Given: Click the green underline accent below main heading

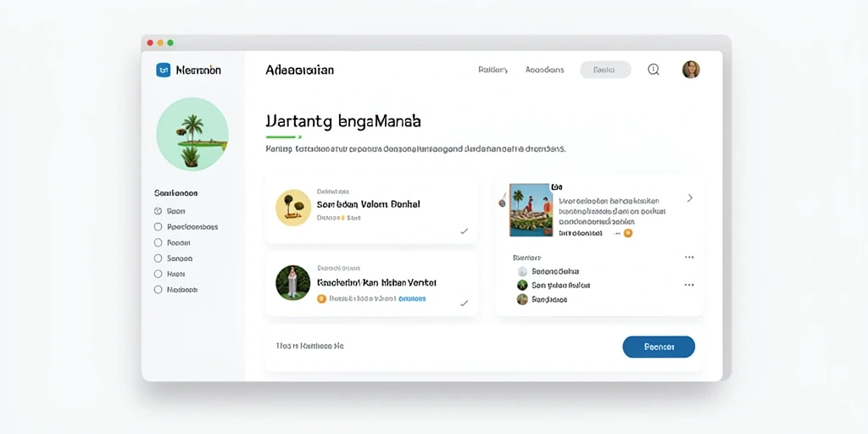Looking at the screenshot, I should point(283,136).
